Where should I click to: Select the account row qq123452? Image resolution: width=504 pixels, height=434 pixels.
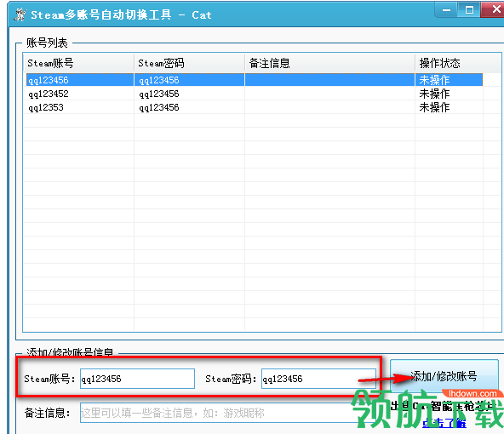[x=255, y=94]
